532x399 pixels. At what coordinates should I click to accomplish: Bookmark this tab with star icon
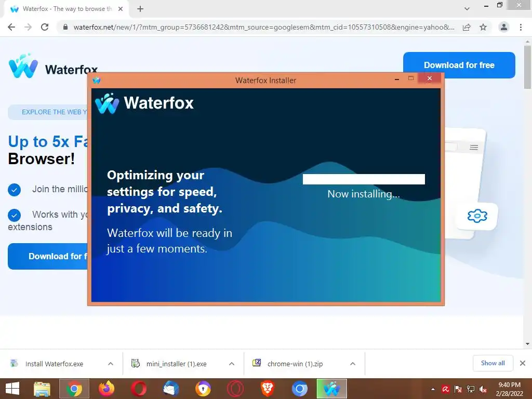pyautogui.click(x=483, y=27)
